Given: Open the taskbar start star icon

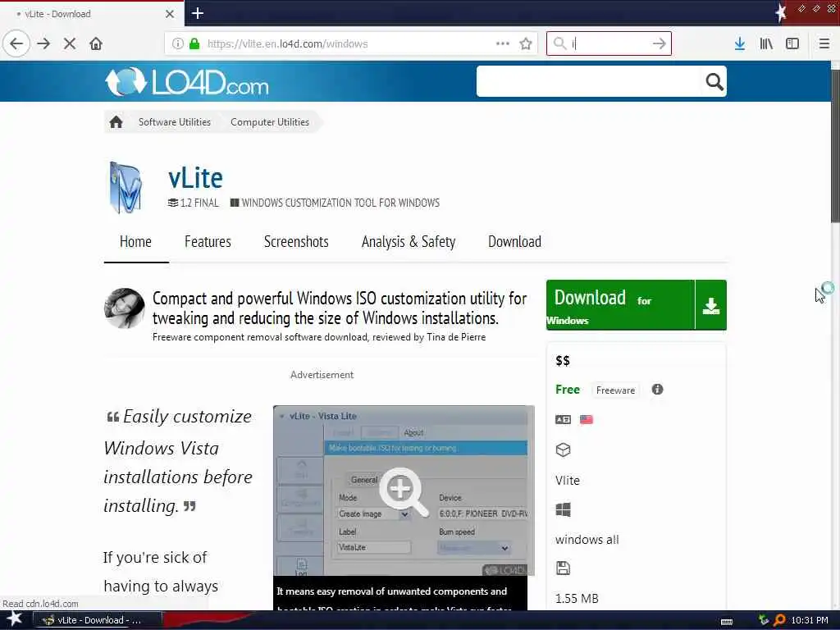Looking at the screenshot, I should pos(14,619).
